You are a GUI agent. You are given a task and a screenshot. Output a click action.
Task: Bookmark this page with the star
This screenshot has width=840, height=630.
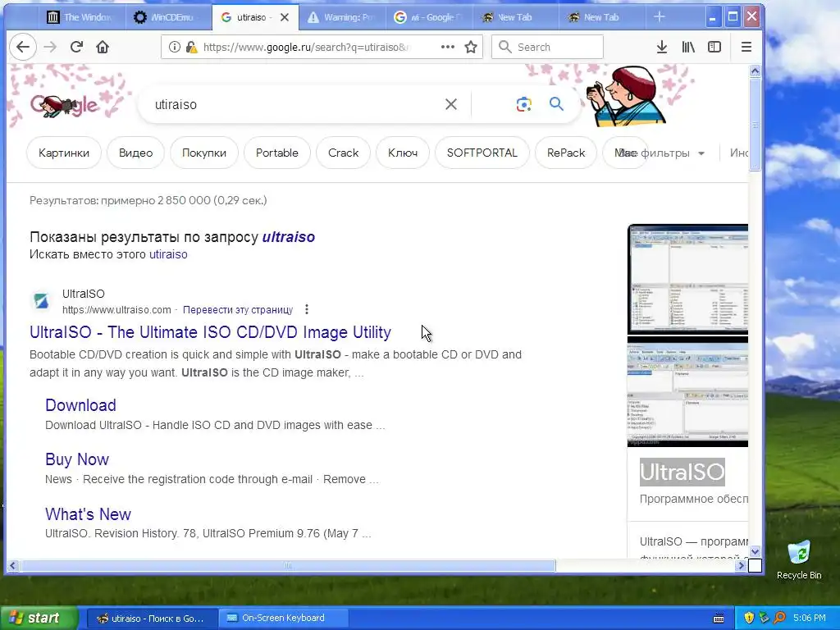[x=471, y=47]
